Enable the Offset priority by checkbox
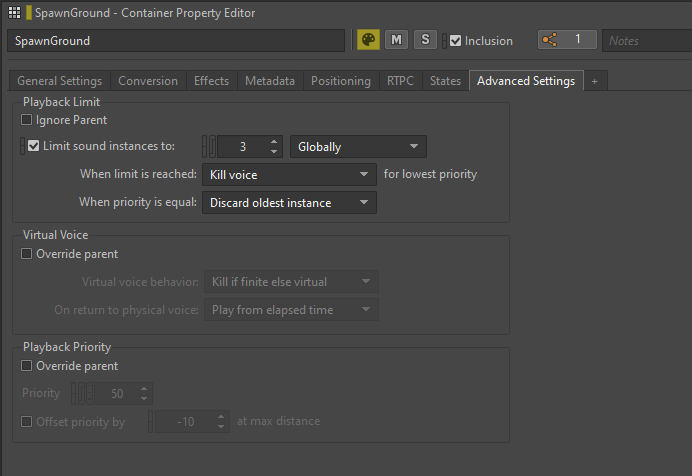The image size is (692, 476). pyautogui.click(x=26, y=421)
